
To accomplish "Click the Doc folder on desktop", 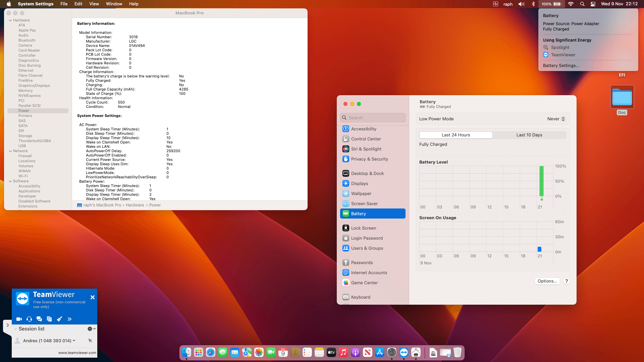I will pos(622,97).
